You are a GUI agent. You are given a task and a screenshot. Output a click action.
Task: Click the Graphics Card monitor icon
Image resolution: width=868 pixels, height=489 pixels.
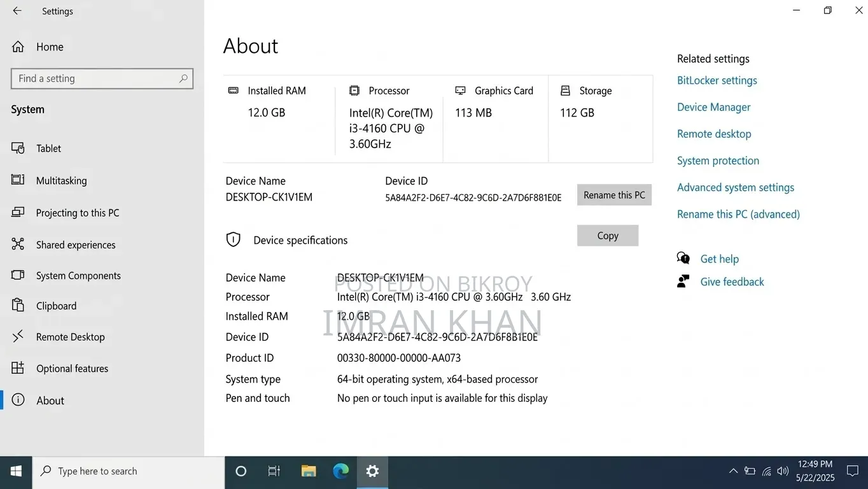460,90
